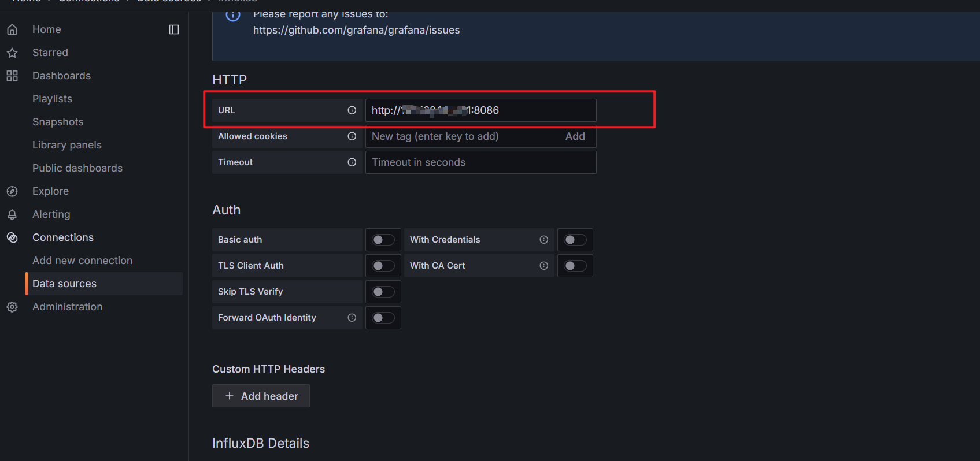Image resolution: width=980 pixels, height=461 pixels.
Task: Click the Home icon in sidebar
Action: pos(12,29)
